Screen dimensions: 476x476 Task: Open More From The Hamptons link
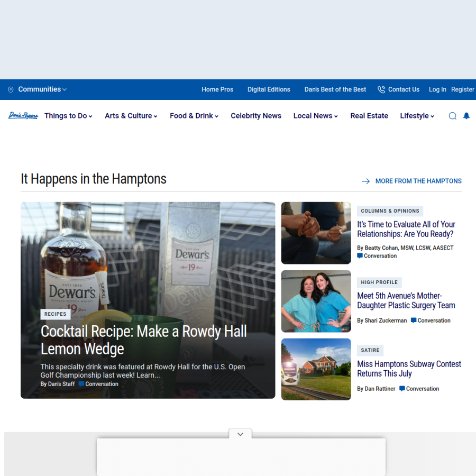point(418,181)
